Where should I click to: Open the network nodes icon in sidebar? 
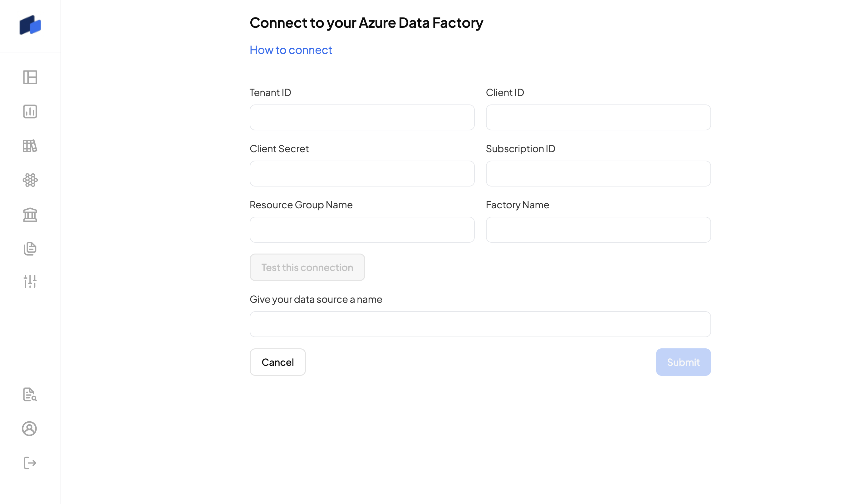(x=30, y=180)
